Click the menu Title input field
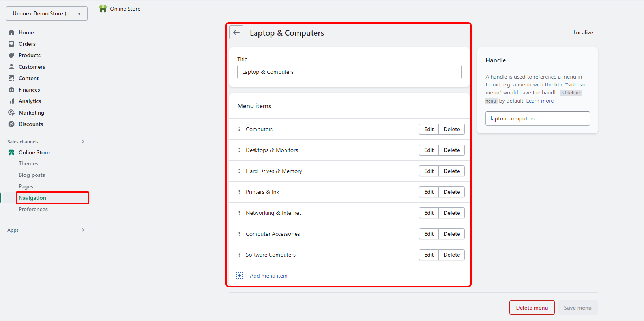644x321 pixels. click(x=349, y=72)
